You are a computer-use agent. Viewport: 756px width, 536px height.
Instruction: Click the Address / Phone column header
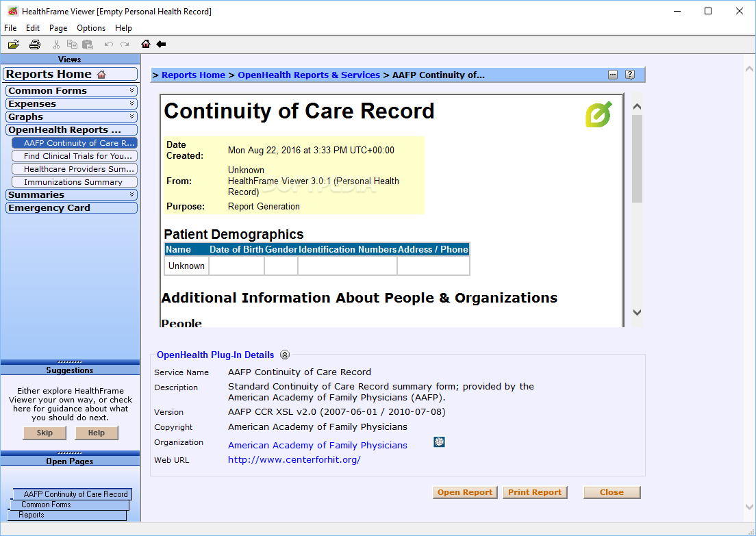[433, 249]
